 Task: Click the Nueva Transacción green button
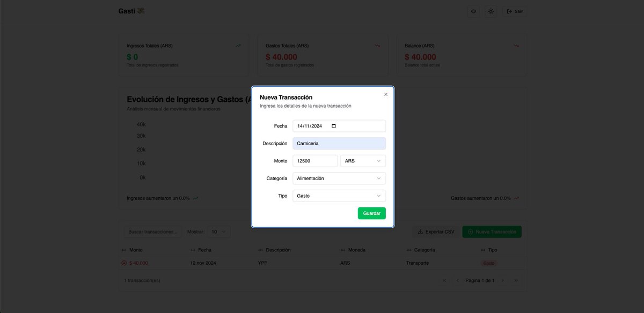[492, 232]
